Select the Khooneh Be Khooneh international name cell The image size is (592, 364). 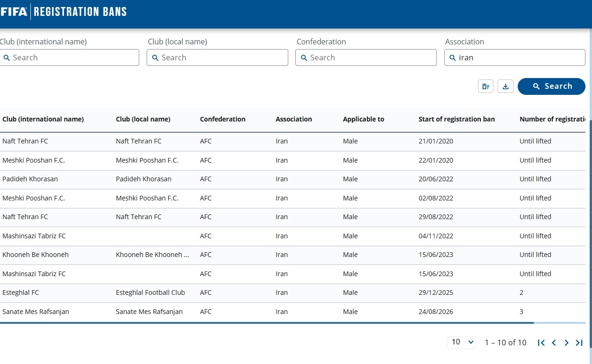coord(36,255)
